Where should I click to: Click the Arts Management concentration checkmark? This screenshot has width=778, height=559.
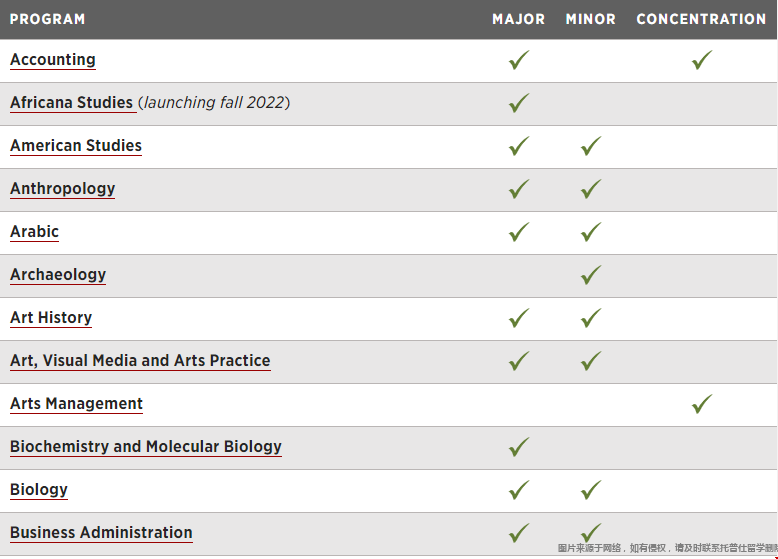point(702,404)
